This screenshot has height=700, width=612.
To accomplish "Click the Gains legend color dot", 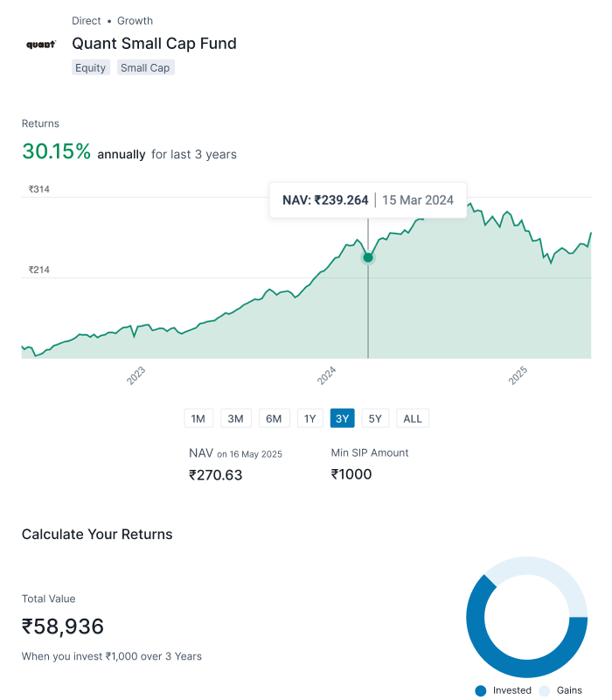I will click(x=545, y=690).
